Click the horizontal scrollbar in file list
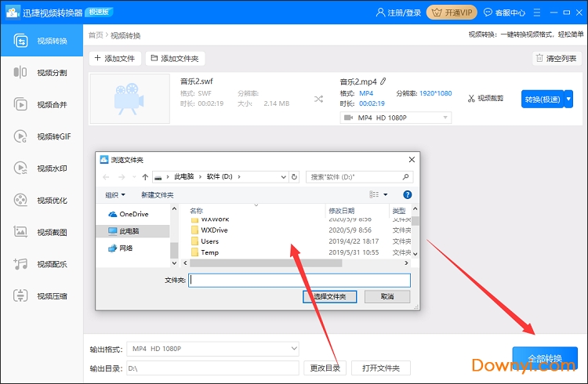Viewport: 588px width, 384px height. [x=266, y=263]
